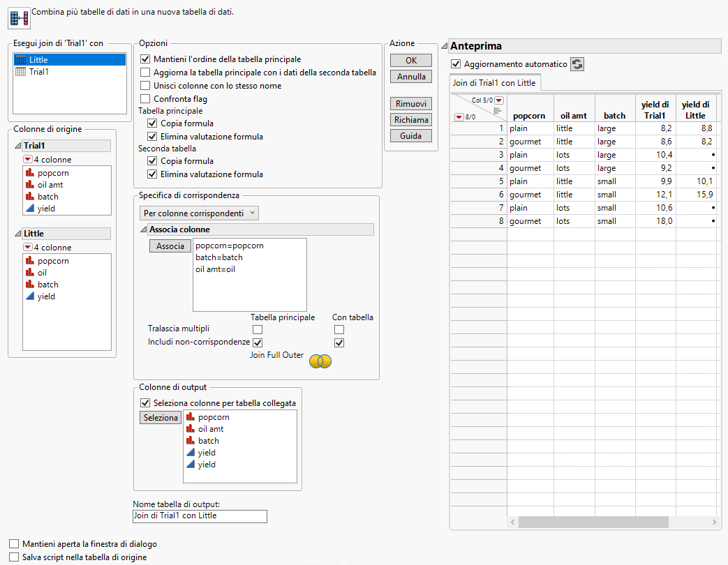The image size is (728, 565).
Task: Open the Trial1 4 colonne red triangle menu
Action: pyautogui.click(x=28, y=160)
